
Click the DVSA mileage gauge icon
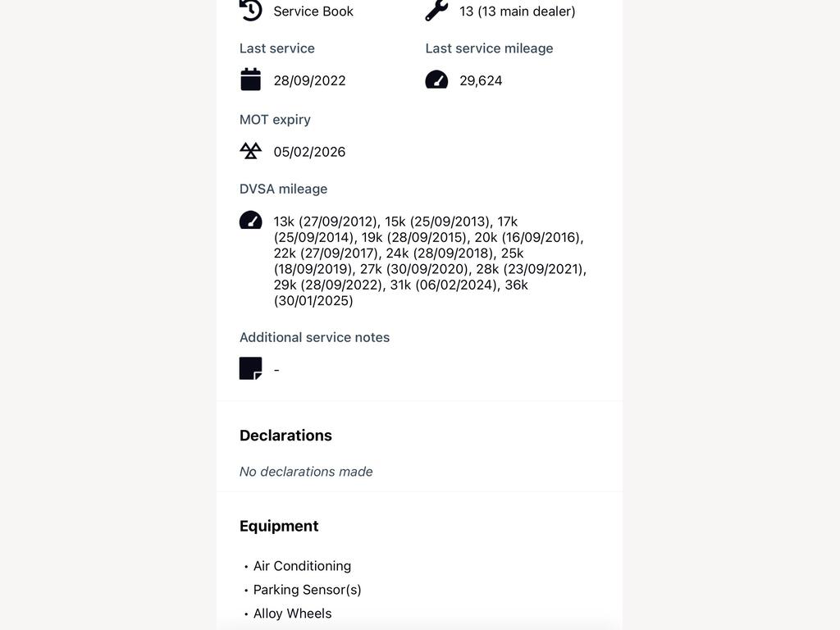point(250,220)
